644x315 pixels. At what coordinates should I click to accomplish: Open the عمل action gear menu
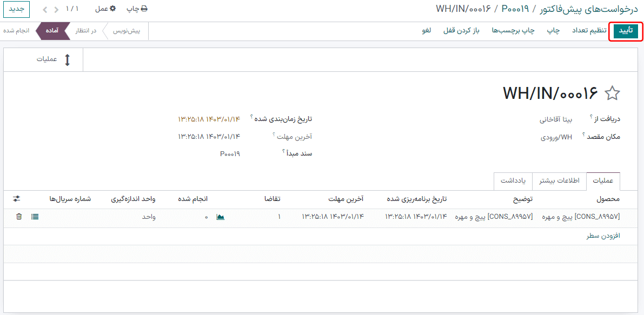(105, 9)
